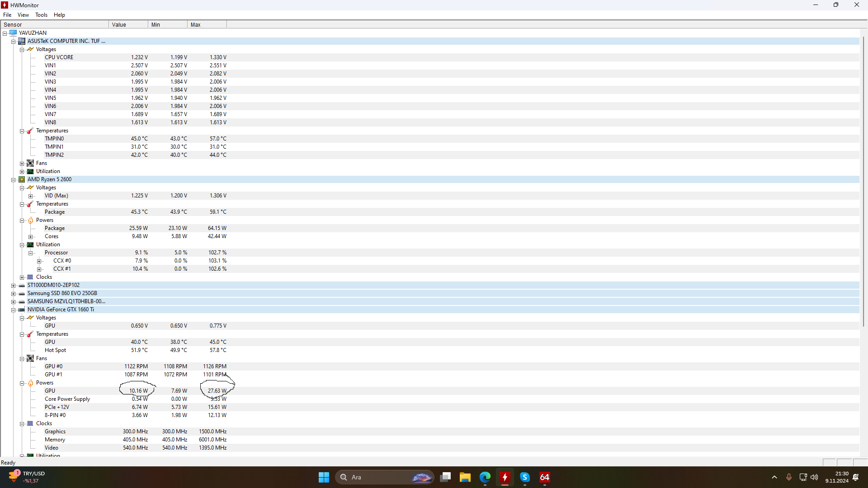868x488 pixels.
Task: Click the AMD Ryzen CPU chip icon
Action: click(22, 179)
